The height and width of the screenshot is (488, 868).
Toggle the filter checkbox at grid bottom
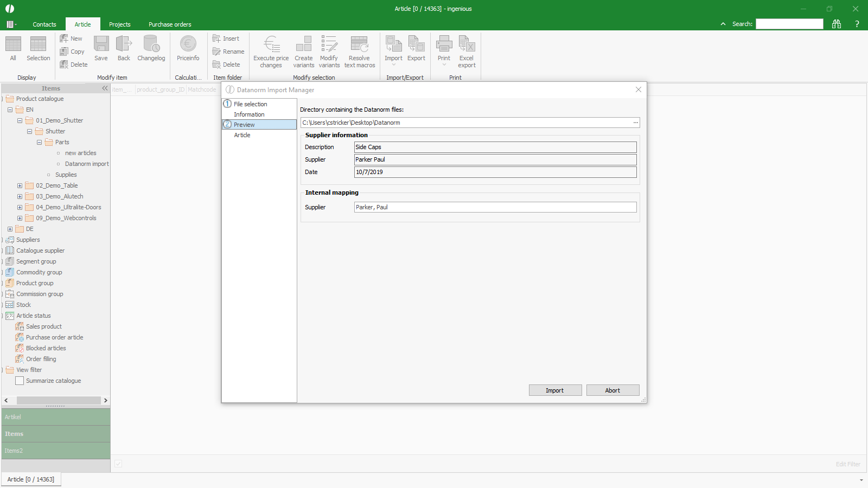click(118, 464)
